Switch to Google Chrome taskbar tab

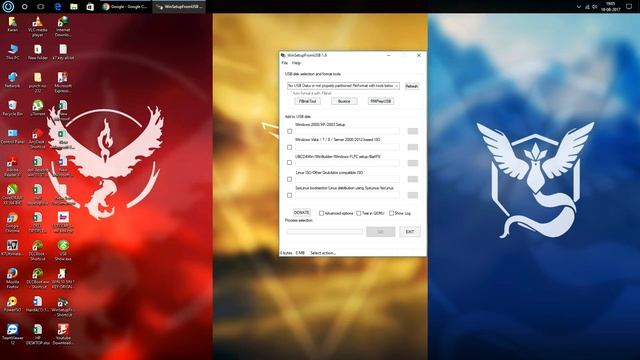(125, 7)
